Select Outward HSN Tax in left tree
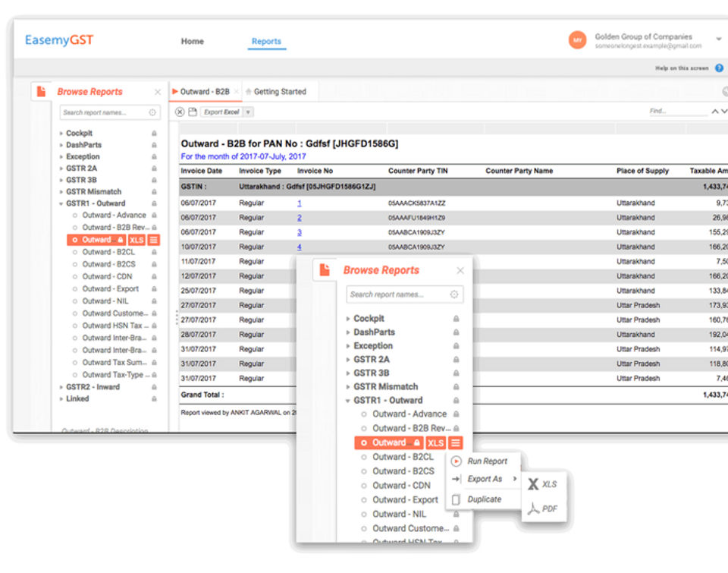The width and height of the screenshot is (728, 573). (x=115, y=326)
